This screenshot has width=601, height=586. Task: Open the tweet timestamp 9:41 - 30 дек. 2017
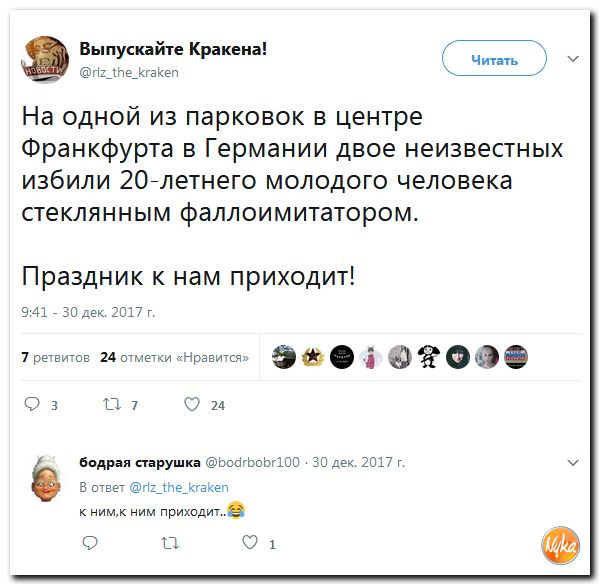pyautogui.click(x=88, y=312)
